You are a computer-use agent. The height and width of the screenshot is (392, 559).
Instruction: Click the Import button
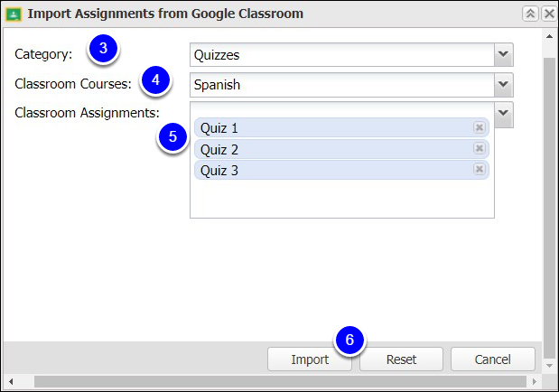click(x=310, y=359)
